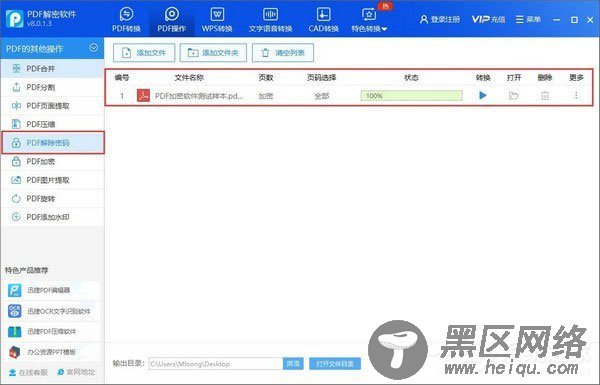Click the 状态 column header
The image size is (600, 385).
click(411, 78)
